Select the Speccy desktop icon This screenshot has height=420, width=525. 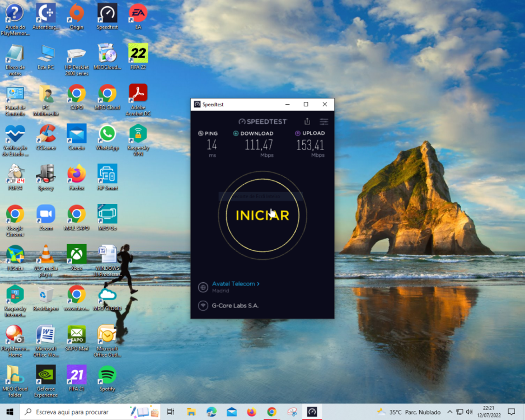point(46,178)
